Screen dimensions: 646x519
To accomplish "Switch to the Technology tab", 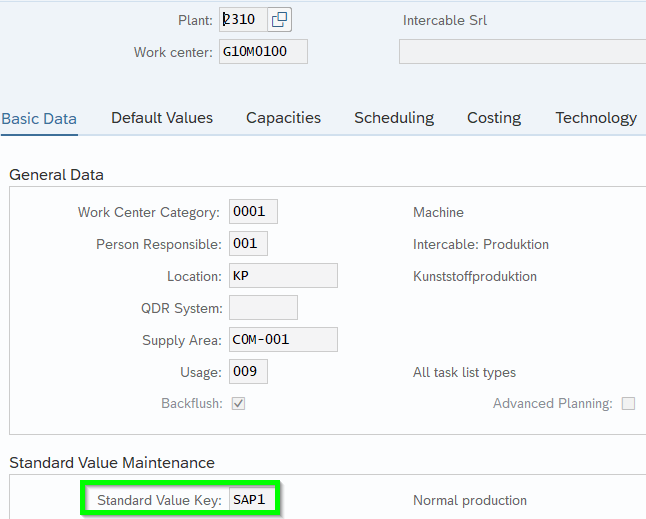I will [596, 118].
